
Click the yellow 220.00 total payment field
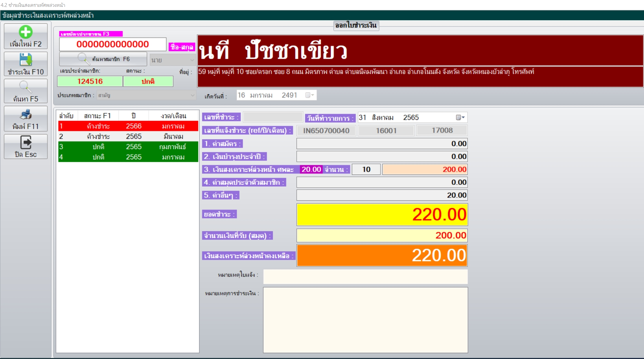(x=382, y=214)
